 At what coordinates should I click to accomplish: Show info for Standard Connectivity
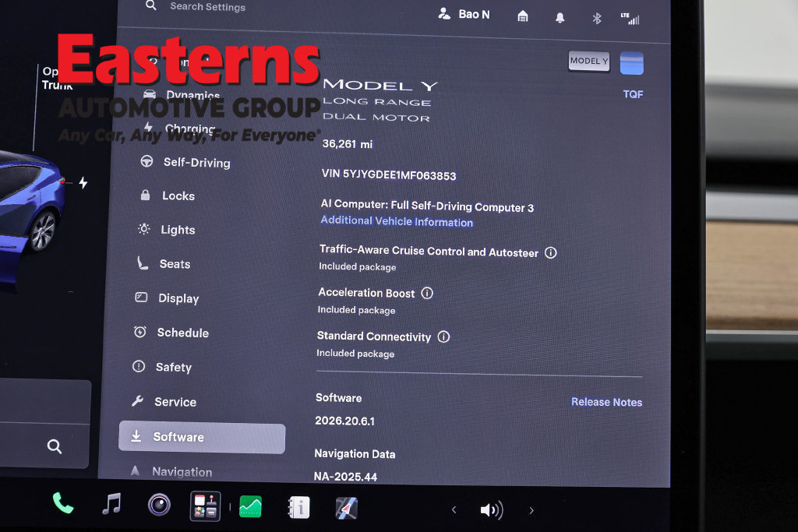pyautogui.click(x=443, y=336)
